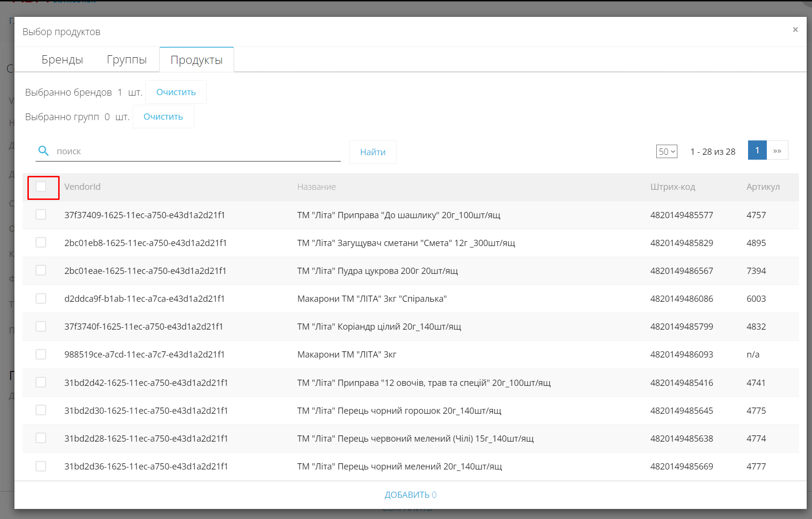Screen dimensions: 812x519
Task: Switch to the Бренды tab
Action: coord(62,60)
